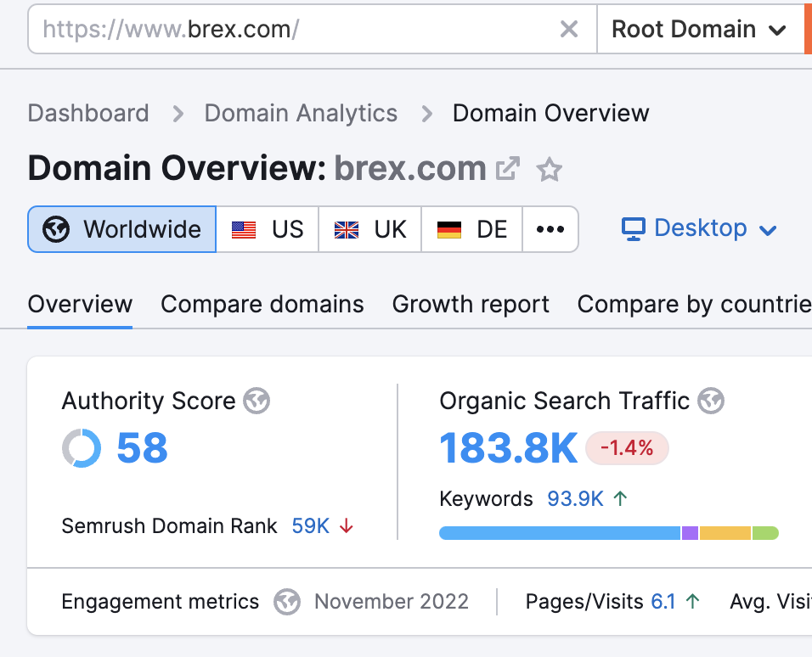The image size is (812, 657).
Task: Show more countries via ellipsis button
Action: point(550,229)
